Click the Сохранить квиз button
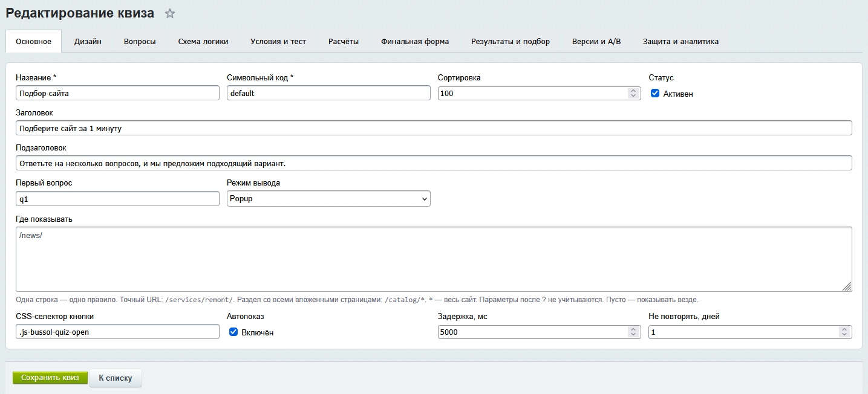This screenshot has height=394, width=868. pyautogui.click(x=50, y=378)
